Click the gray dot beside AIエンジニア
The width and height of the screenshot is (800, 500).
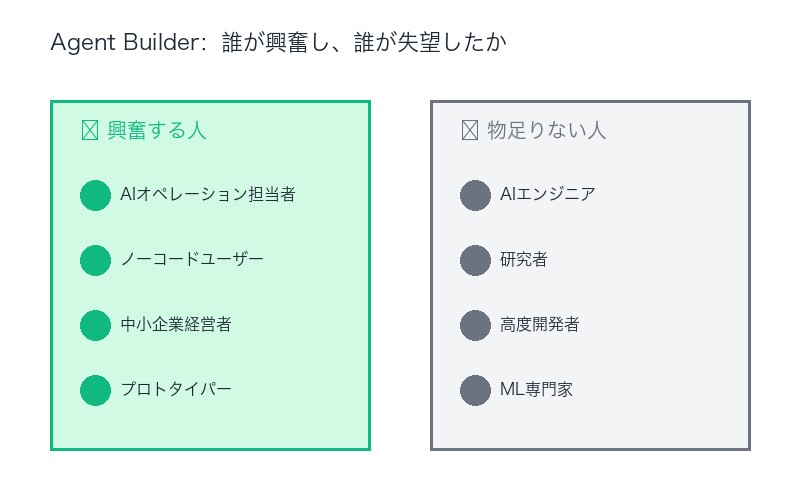click(475, 195)
